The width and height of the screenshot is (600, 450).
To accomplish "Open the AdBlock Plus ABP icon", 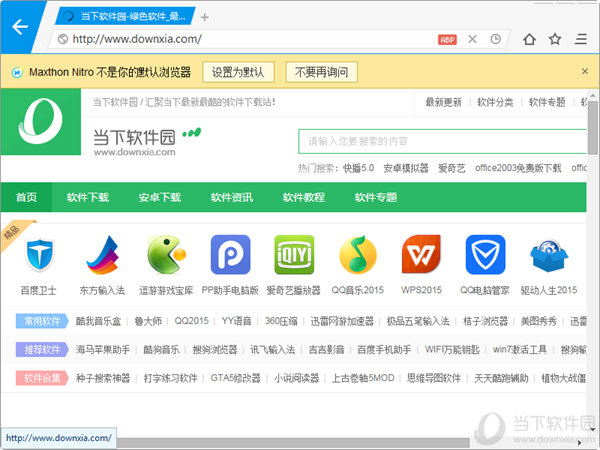I will point(447,39).
